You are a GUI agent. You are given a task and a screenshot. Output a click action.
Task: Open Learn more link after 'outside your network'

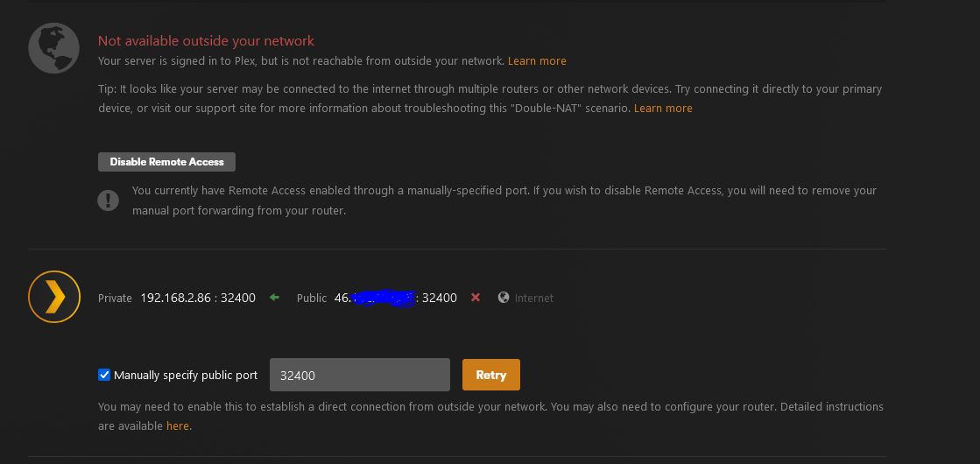click(537, 61)
